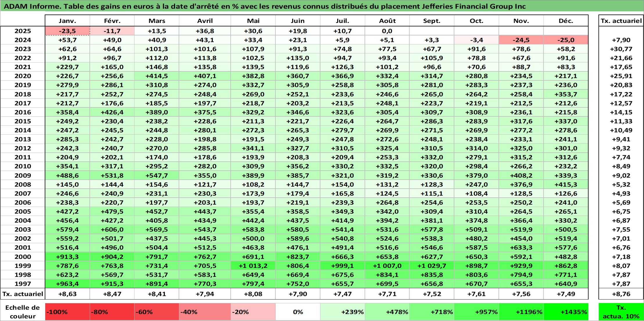Select the actuarial rate +4,93
644x321 pixels.
click(x=621, y=193)
